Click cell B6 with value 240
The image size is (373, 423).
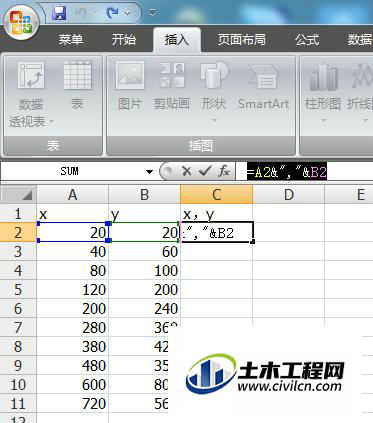144,308
